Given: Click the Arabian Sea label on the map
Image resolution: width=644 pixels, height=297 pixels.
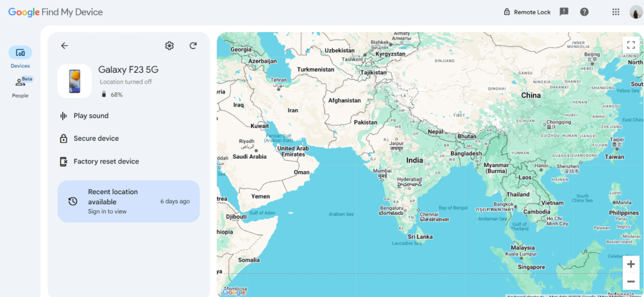Looking at the screenshot, I should pos(341,214).
